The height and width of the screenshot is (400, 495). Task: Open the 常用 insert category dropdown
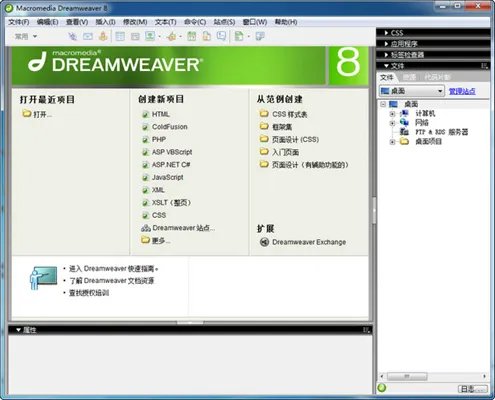[26, 36]
